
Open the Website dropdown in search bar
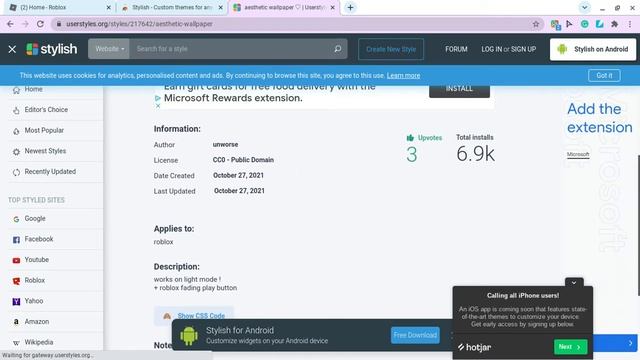[x=109, y=49]
